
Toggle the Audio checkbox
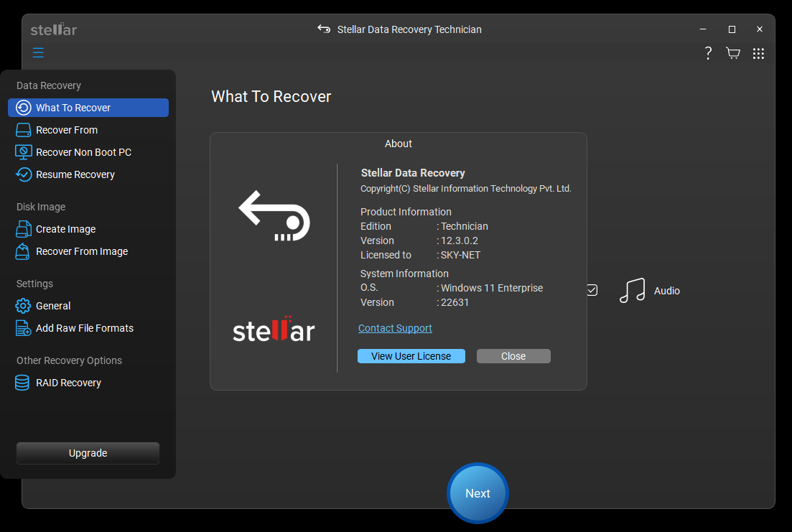click(592, 290)
